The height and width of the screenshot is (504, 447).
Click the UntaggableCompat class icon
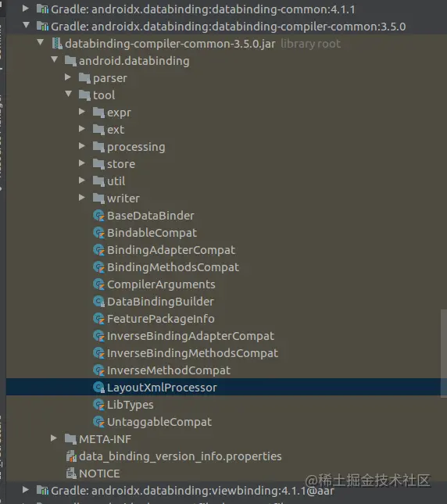(x=98, y=422)
